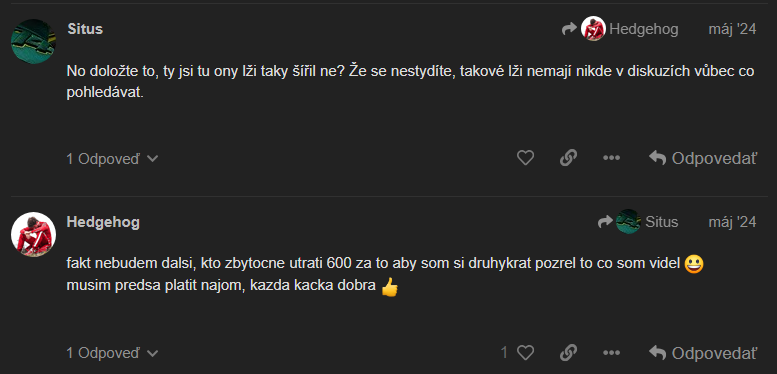Image resolution: width=777 pixels, height=374 pixels.
Task: Open more actions on Situs's post
Action: tap(611, 158)
